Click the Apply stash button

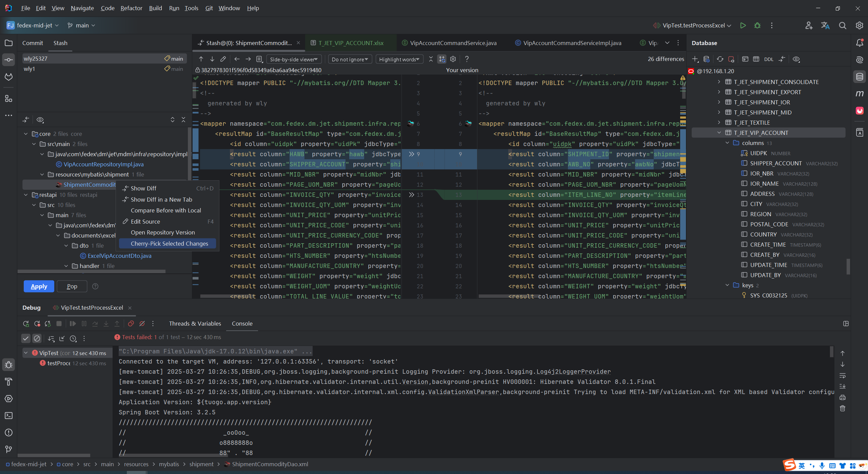coord(39,286)
